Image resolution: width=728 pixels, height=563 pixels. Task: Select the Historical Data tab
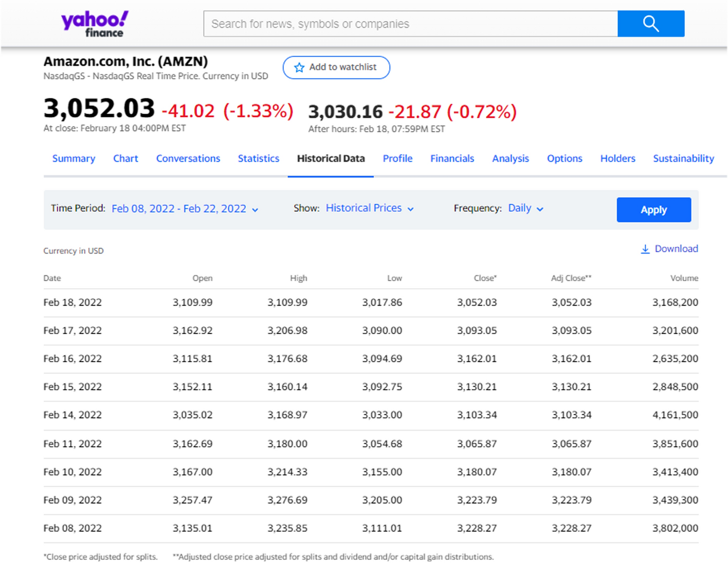(x=331, y=158)
